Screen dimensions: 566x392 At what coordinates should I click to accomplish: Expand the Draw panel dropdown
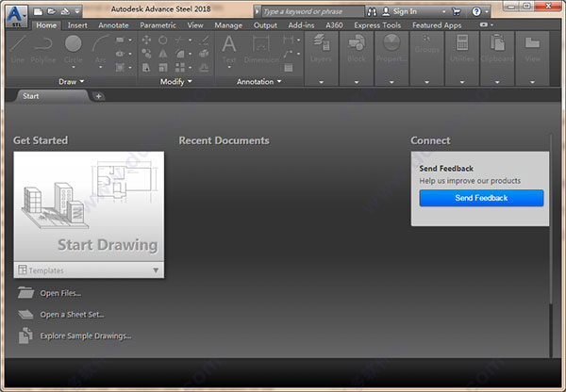point(72,82)
